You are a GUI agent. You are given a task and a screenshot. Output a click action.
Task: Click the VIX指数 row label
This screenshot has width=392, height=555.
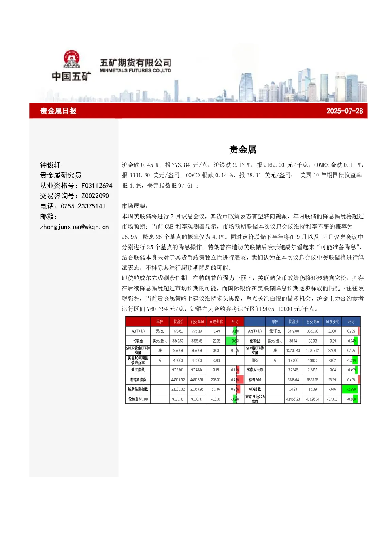255,389
